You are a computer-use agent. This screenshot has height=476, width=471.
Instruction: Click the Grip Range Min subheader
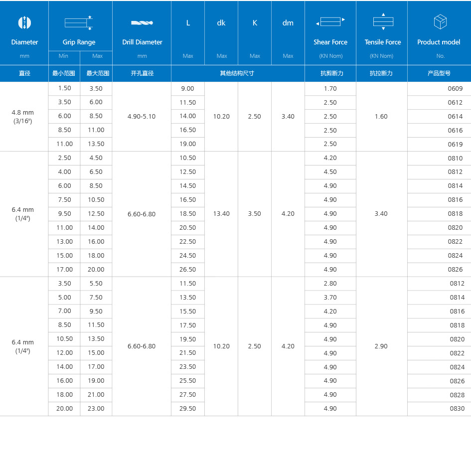(x=64, y=56)
